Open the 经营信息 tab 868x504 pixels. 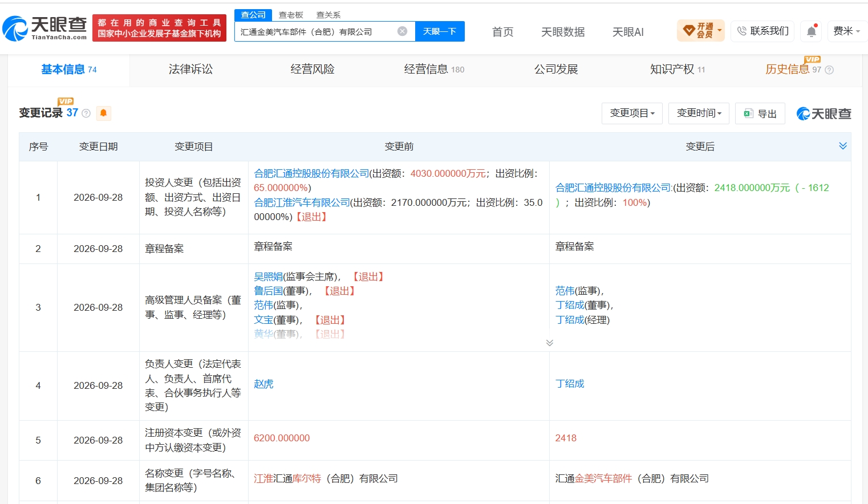pyautogui.click(x=434, y=70)
